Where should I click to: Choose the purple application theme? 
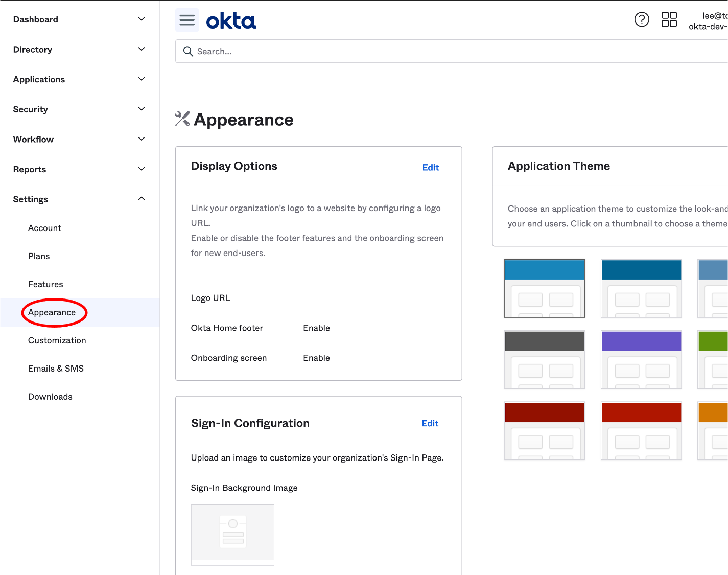click(641, 360)
